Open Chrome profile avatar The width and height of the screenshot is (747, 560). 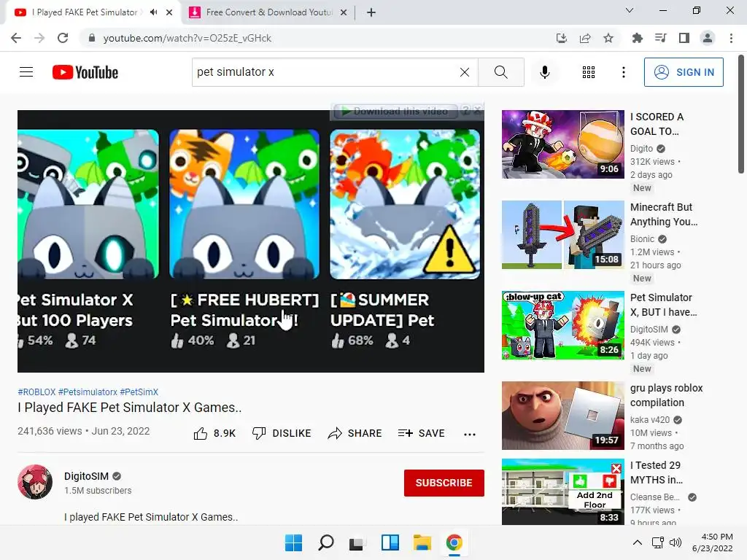(x=708, y=38)
